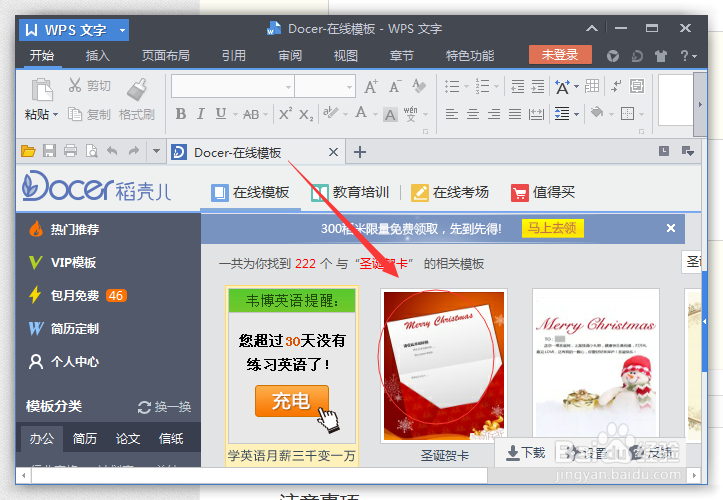Clear formatting eraser icon
The height and width of the screenshot is (500, 723).
coord(419,86)
